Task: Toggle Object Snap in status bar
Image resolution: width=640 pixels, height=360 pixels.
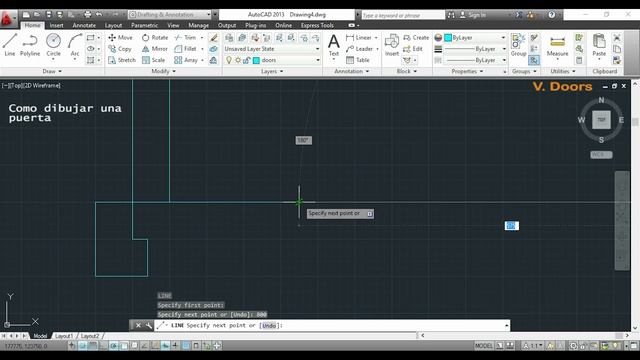Action: click(124, 346)
